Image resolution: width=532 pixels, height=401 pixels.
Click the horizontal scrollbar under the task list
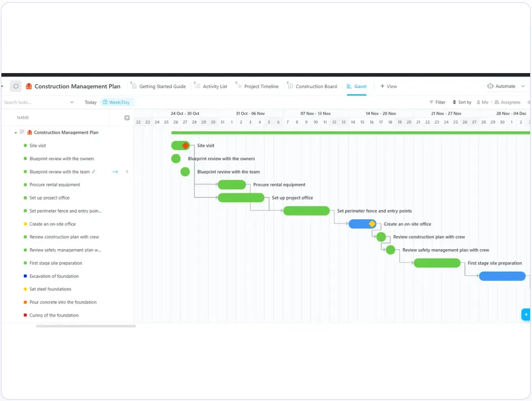coord(86,326)
